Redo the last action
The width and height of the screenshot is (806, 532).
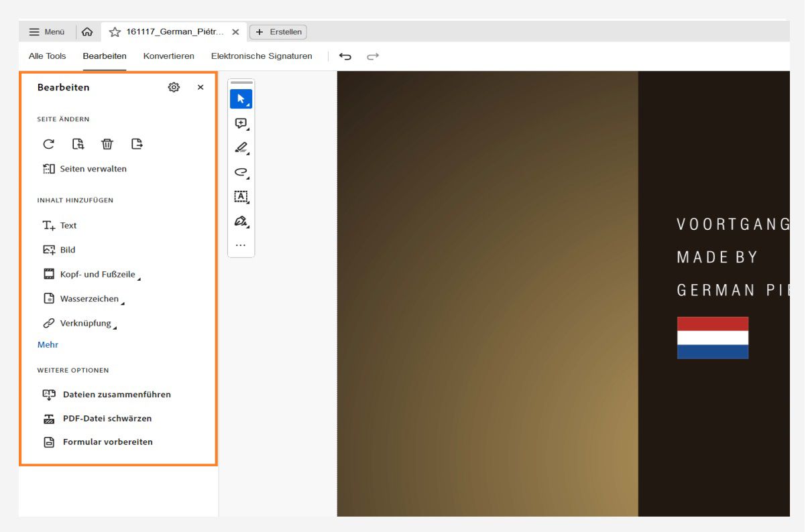click(x=373, y=56)
